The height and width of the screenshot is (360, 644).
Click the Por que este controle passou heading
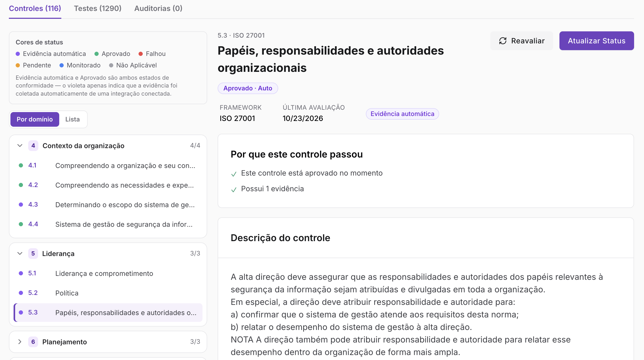(297, 154)
